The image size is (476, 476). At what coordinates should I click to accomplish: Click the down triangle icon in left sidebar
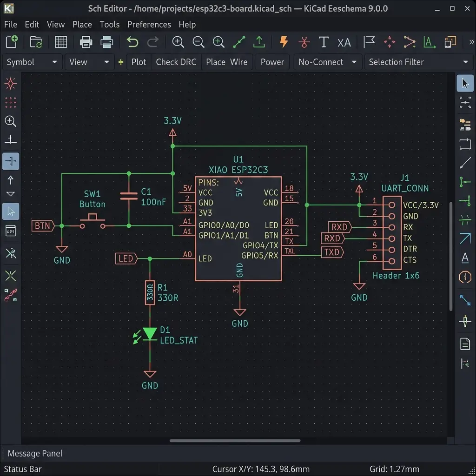[11, 194]
